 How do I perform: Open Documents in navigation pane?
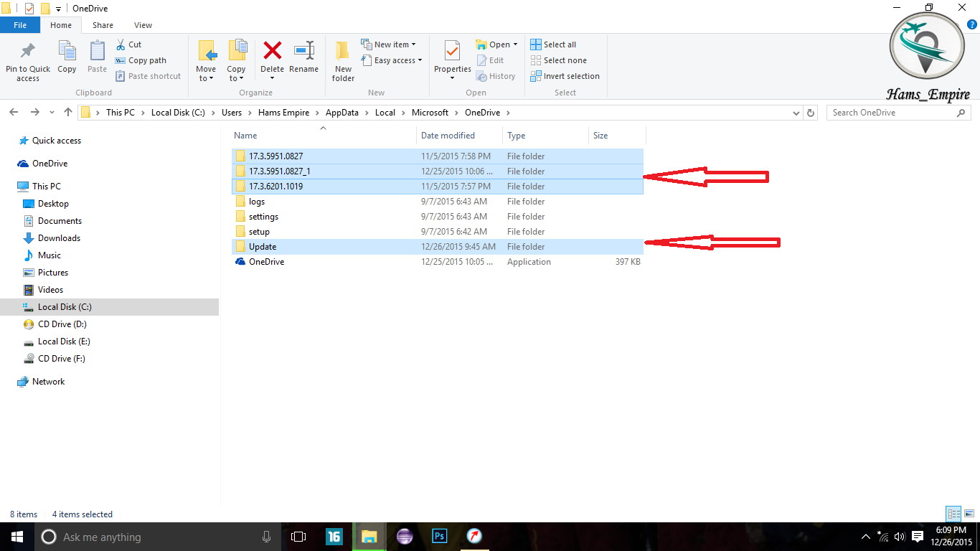point(53,221)
